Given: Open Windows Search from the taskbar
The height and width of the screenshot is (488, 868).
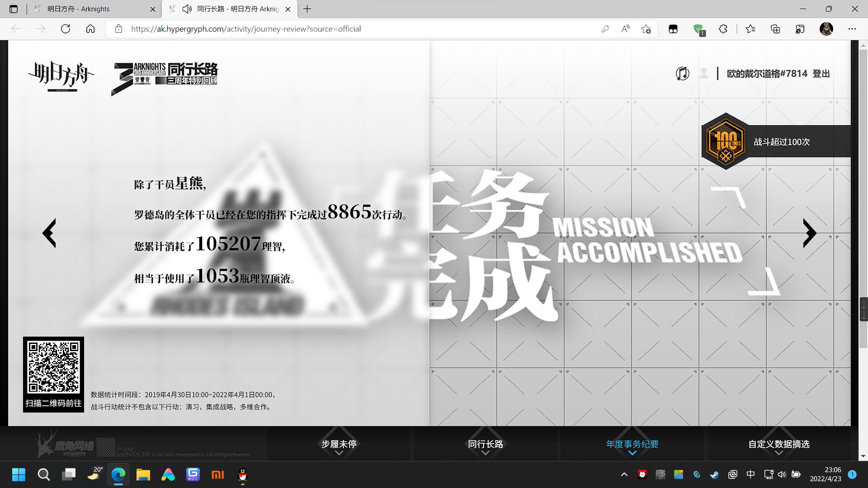Looking at the screenshot, I should 43,474.
